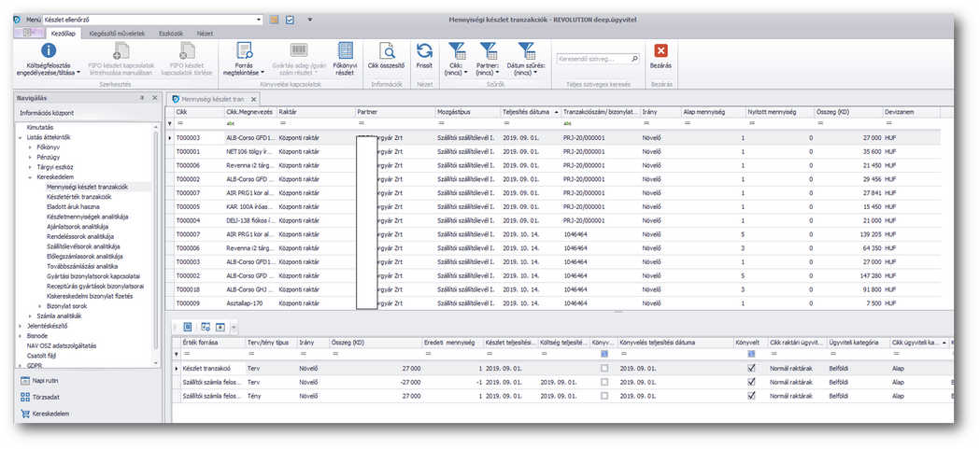This screenshot has width=980, height=449.
Task: Click the Főkönyvi részlet ribbon icon
Action: (345, 50)
